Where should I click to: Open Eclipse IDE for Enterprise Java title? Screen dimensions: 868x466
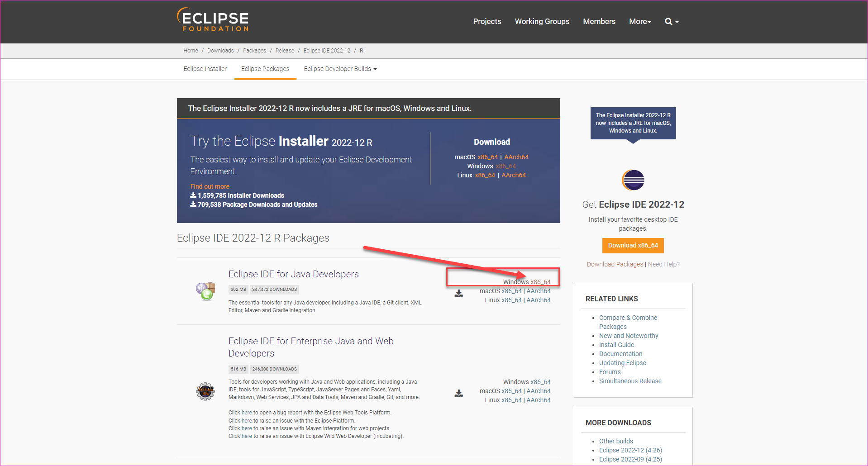[x=311, y=347]
